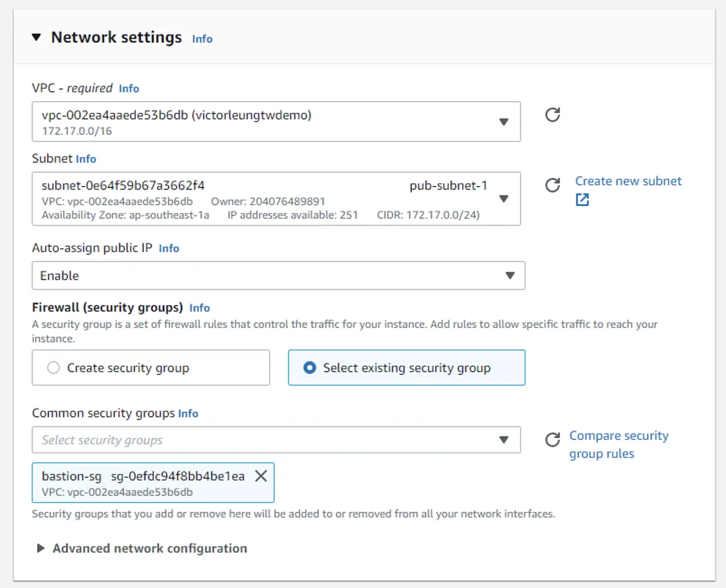Screen dimensions: 726x588
Task: Refresh the subnet list
Action: click(552, 185)
